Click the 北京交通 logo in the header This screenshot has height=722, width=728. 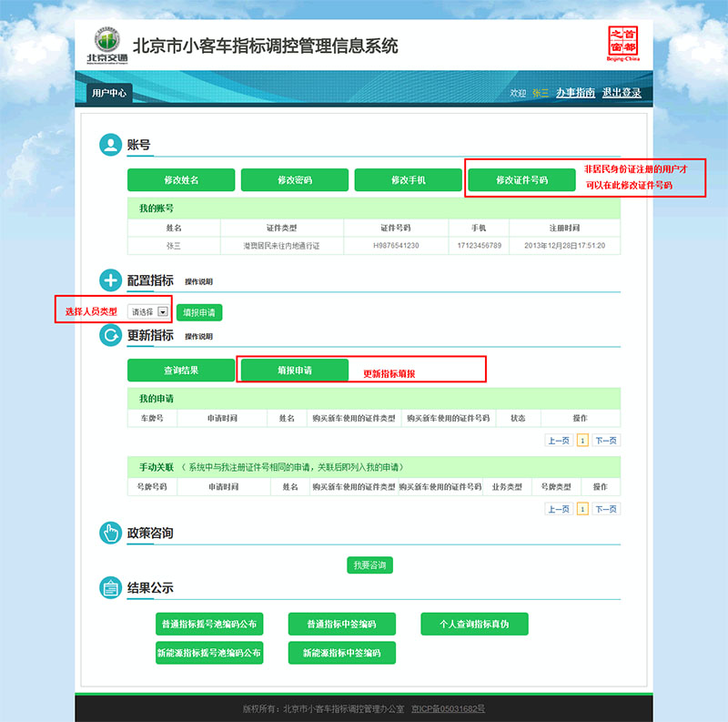pyautogui.click(x=107, y=46)
